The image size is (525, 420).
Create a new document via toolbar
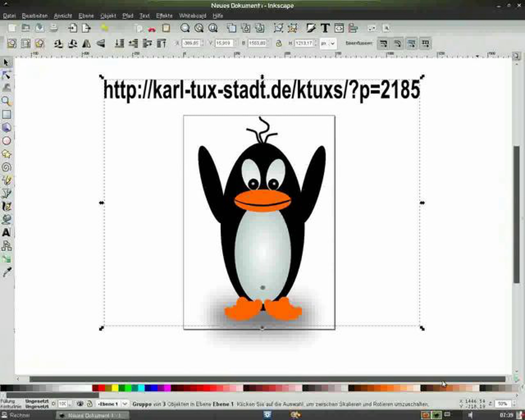pyautogui.click(x=12, y=28)
